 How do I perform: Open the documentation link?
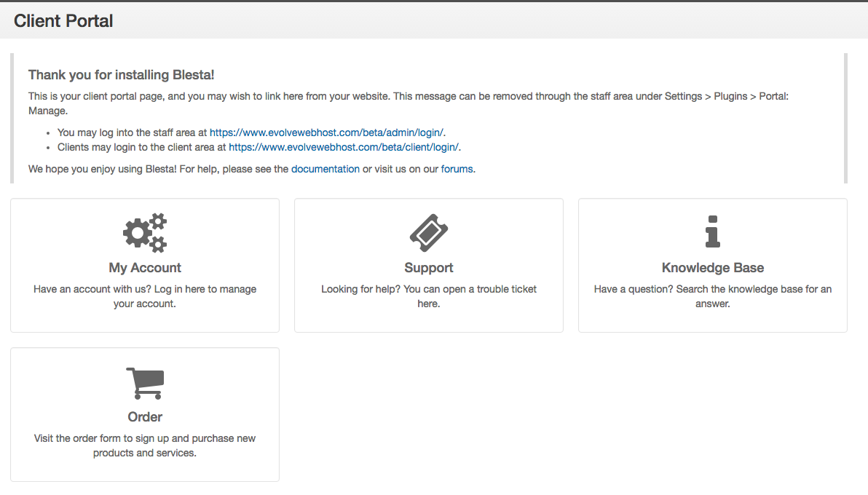pos(325,169)
